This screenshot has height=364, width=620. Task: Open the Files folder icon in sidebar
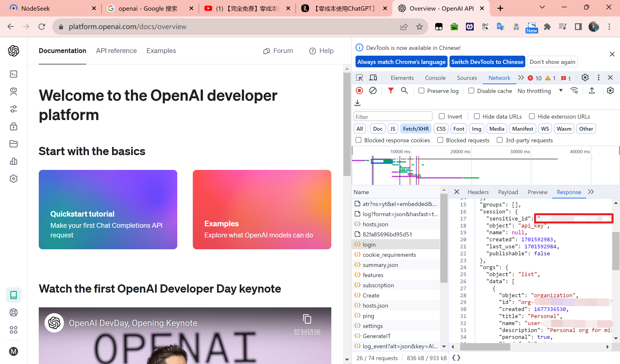[x=14, y=144]
